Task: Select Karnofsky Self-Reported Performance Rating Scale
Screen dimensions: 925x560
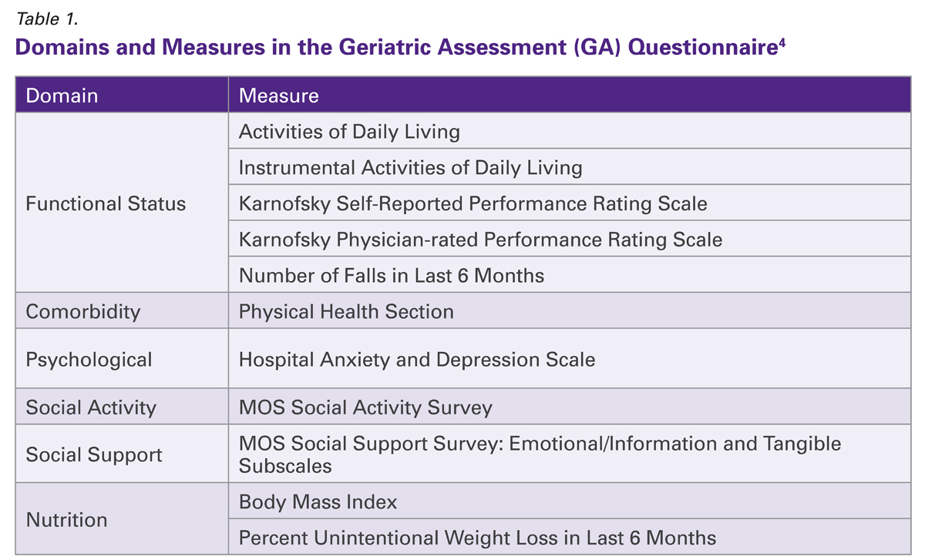Action: pyautogui.click(x=473, y=204)
